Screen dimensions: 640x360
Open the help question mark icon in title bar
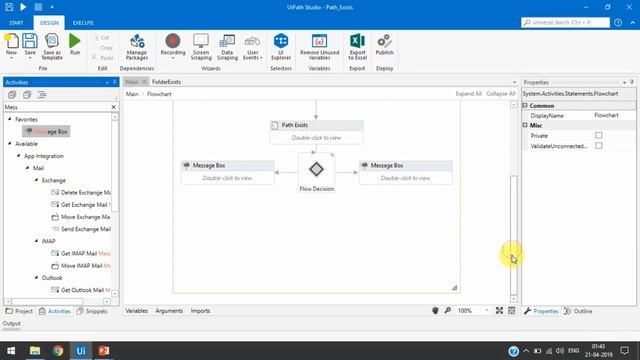(x=618, y=22)
